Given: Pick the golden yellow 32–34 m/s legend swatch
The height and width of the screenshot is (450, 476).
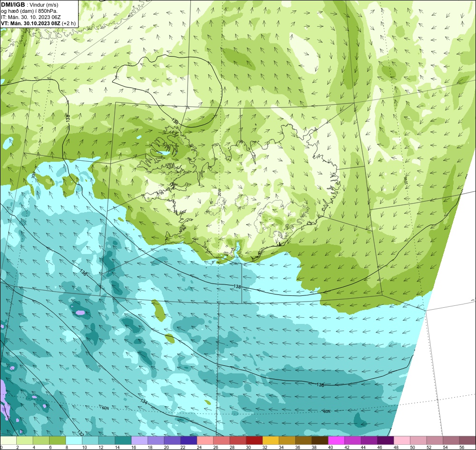Looking at the screenshot, I should point(271,440).
